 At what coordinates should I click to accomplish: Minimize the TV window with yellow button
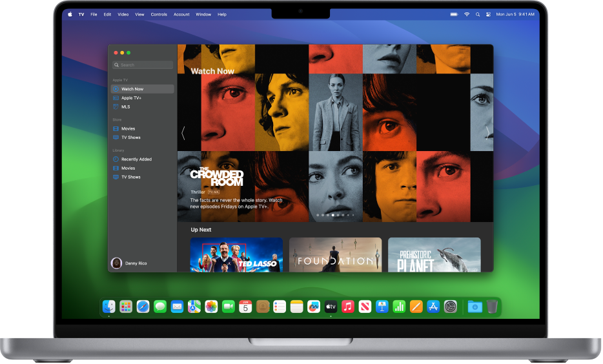tap(122, 53)
